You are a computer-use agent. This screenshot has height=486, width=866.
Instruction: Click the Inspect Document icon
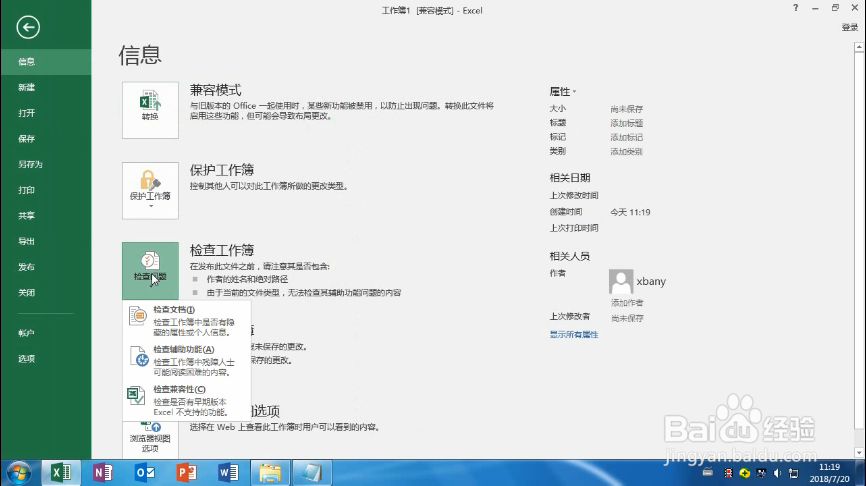tap(137, 315)
